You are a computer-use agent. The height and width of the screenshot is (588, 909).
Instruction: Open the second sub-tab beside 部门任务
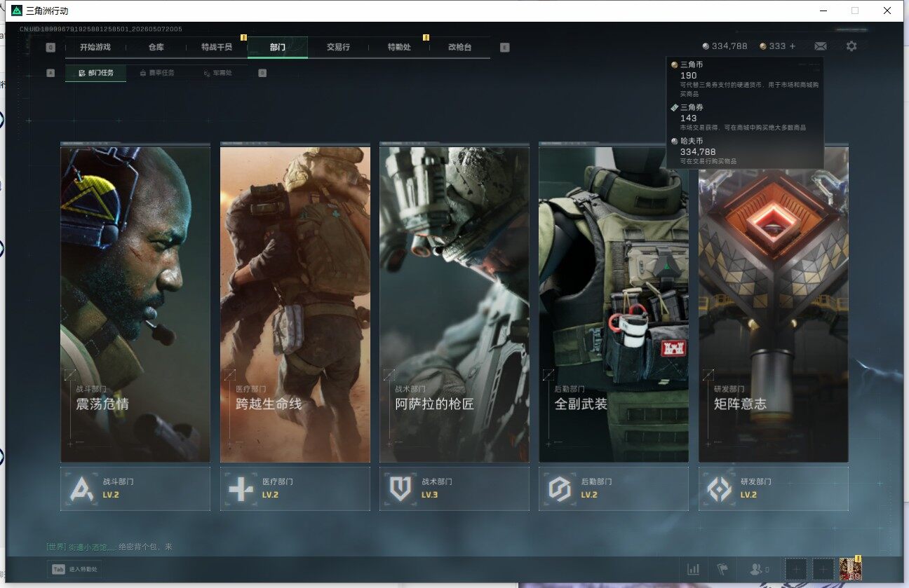[x=157, y=73]
